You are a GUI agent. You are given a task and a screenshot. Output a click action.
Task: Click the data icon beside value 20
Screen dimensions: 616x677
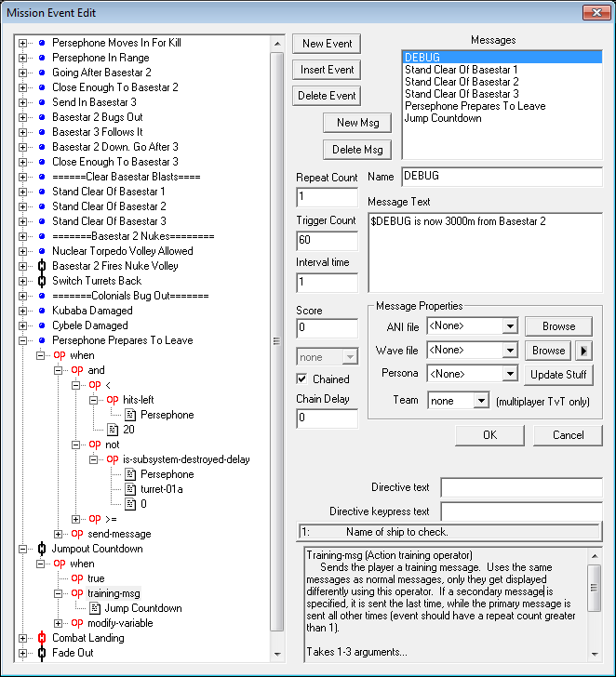[113, 430]
